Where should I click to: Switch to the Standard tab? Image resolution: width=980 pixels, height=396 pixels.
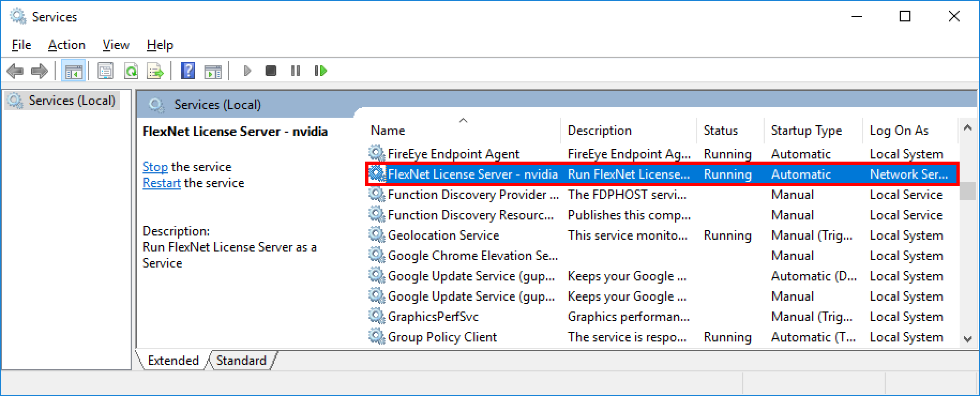241,360
